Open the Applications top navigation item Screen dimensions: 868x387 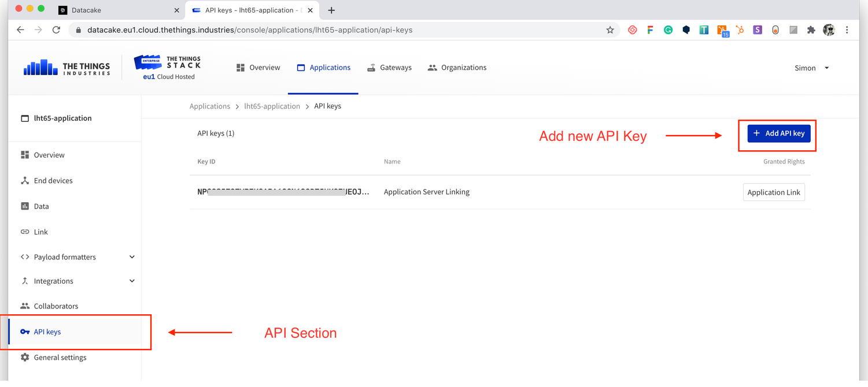tap(323, 68)
